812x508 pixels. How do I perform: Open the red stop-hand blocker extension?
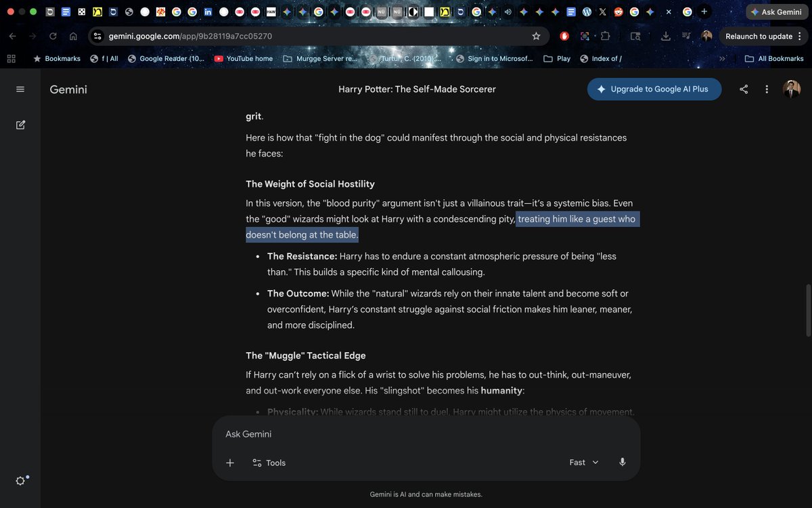click(x=564, y=36)
